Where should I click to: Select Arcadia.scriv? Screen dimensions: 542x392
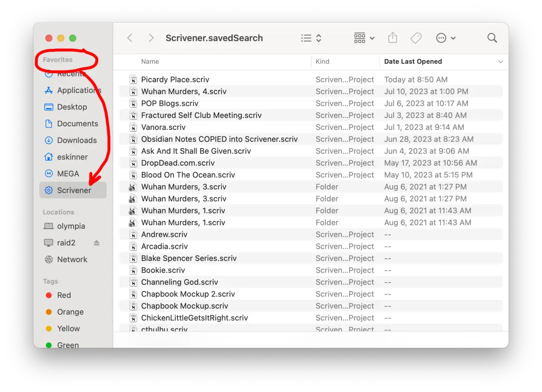point(311,246)
